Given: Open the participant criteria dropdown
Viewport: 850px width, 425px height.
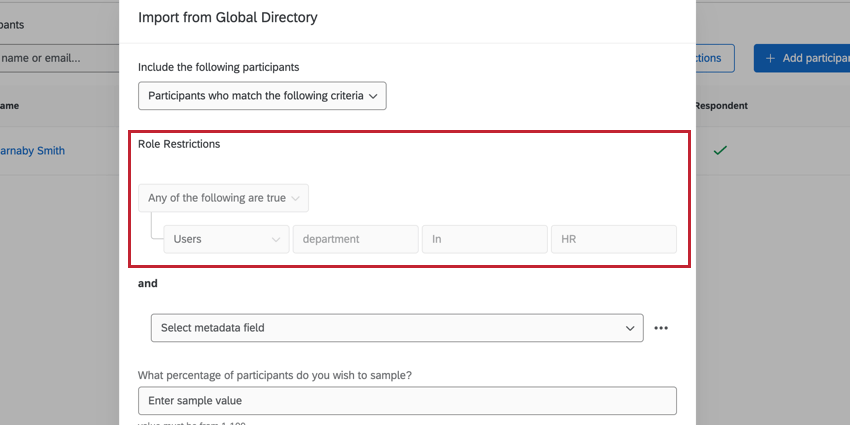Looking at the screenshot, I should pos(262,96).
